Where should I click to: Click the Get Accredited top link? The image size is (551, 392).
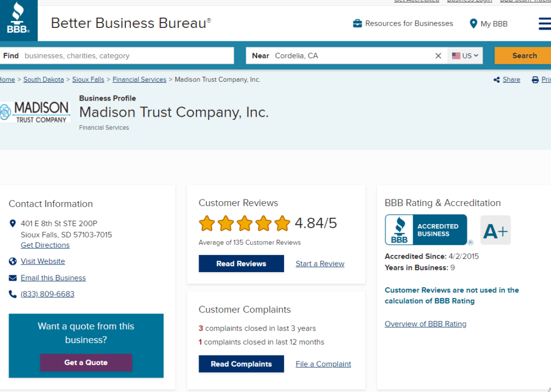(x=416, y=1)
